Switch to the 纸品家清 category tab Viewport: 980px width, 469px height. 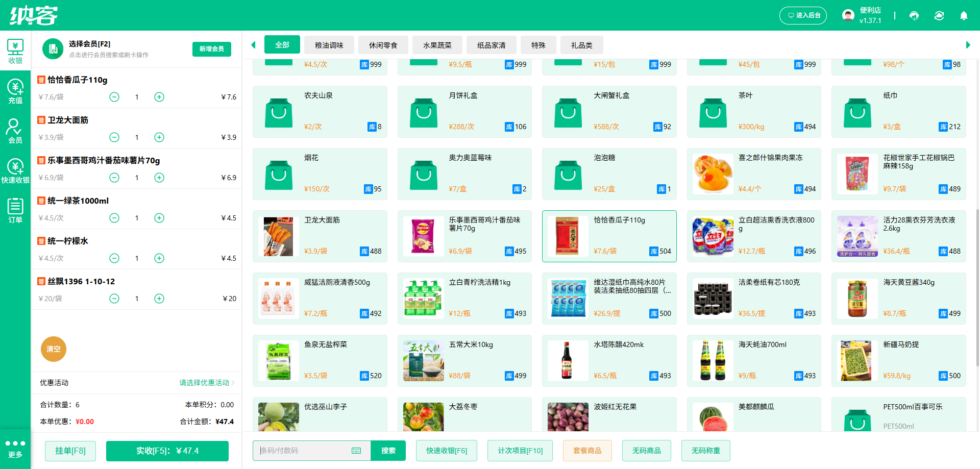492,45
